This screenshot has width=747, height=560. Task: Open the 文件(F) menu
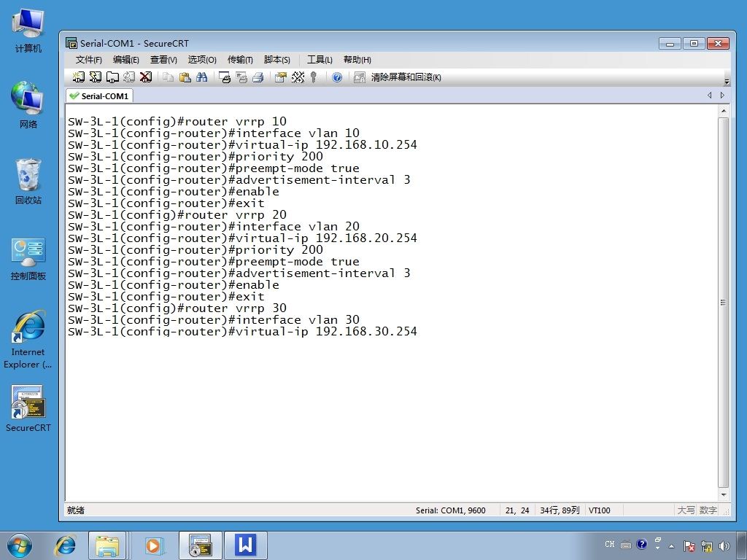tap(88, 60)
